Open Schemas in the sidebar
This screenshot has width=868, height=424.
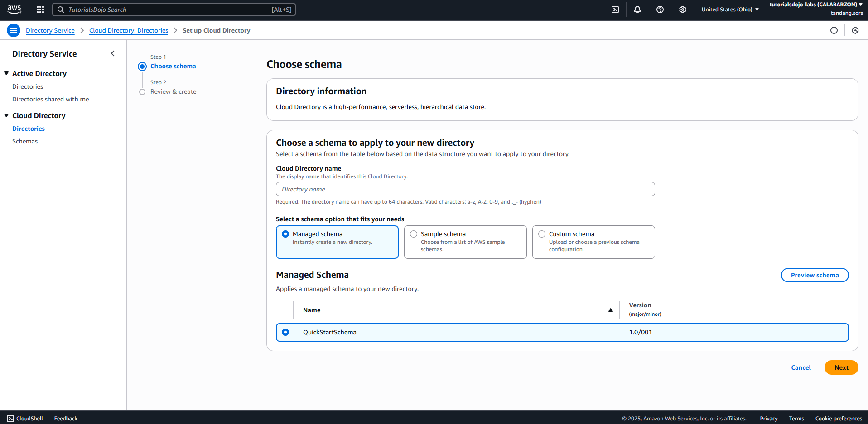[25, 141]
